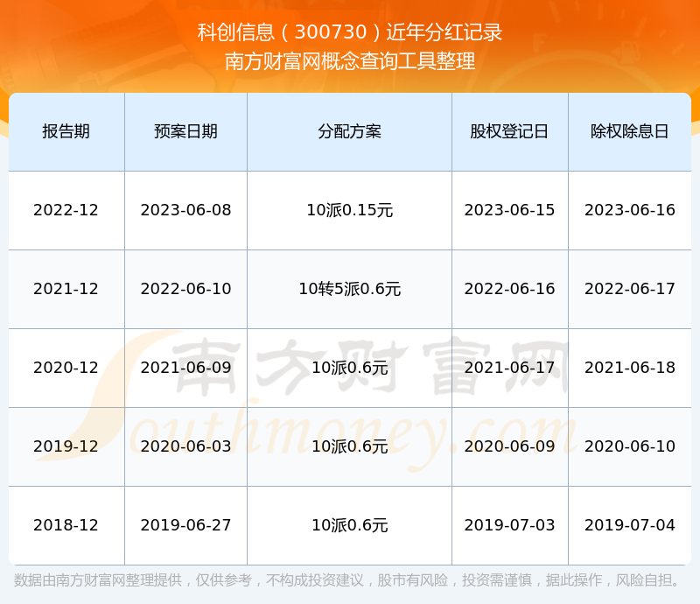Select 10派0.6元 in the 2019-12 row
700x604 pixels.
(x=349, y=446)
